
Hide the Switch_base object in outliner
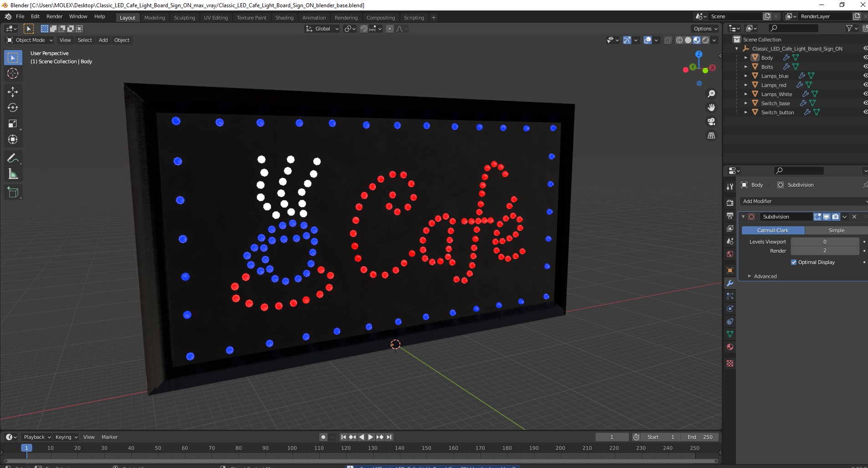click(865, 103)
